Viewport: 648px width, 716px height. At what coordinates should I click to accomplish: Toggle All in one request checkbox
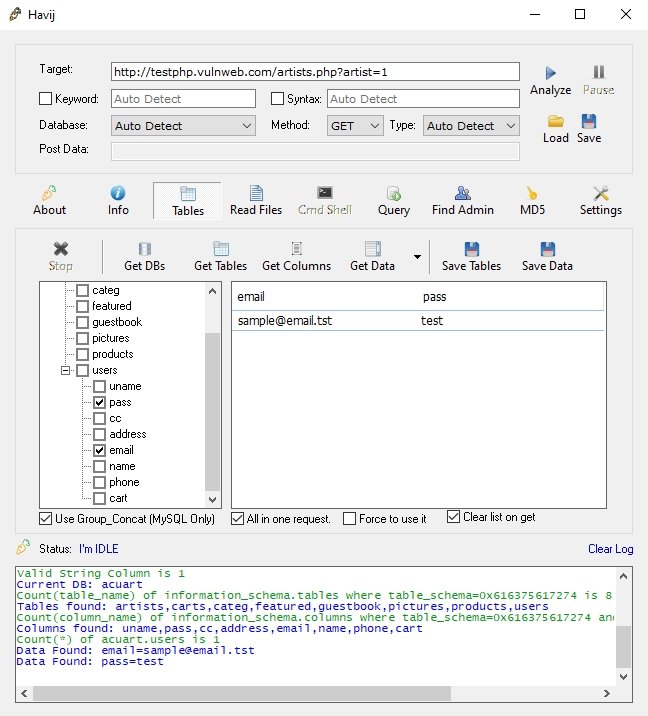pos(237,518)
